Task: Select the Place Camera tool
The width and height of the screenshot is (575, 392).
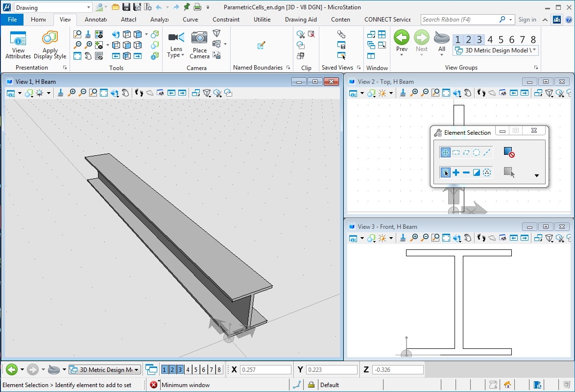Action: tap(199, 45)
